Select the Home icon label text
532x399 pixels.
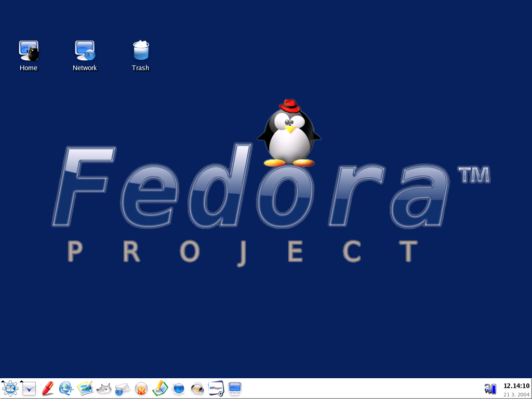click(x=29, y=68)
